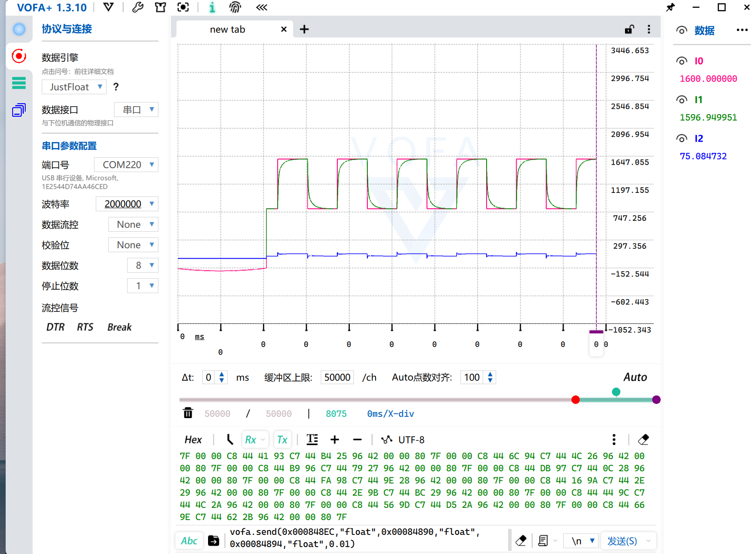This screenshot has width=756, height=554.
Task: Toggle Hex display mode
Action: pyautogui.click(x=193, y=440)
